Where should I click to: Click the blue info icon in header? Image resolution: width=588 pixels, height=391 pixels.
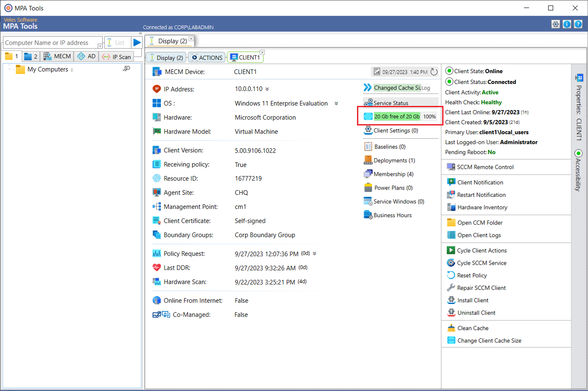pos(567,24)
